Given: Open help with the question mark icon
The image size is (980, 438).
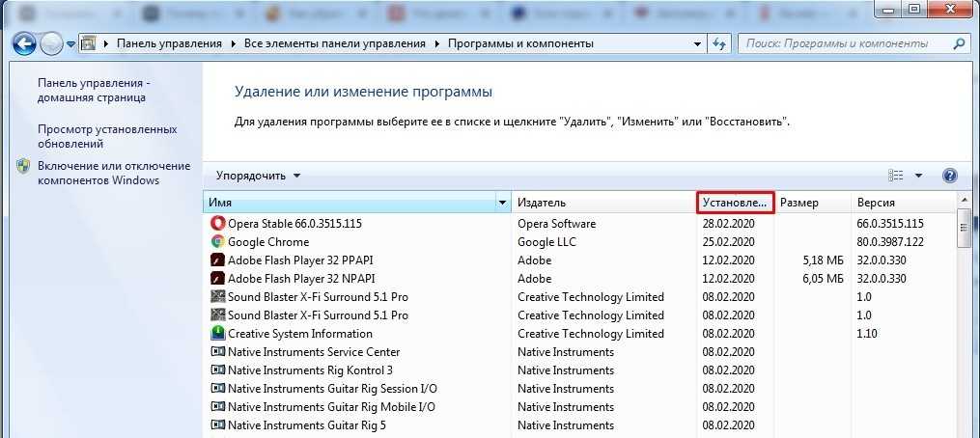Looking at the screenshot, I should [x=949, y=176].
